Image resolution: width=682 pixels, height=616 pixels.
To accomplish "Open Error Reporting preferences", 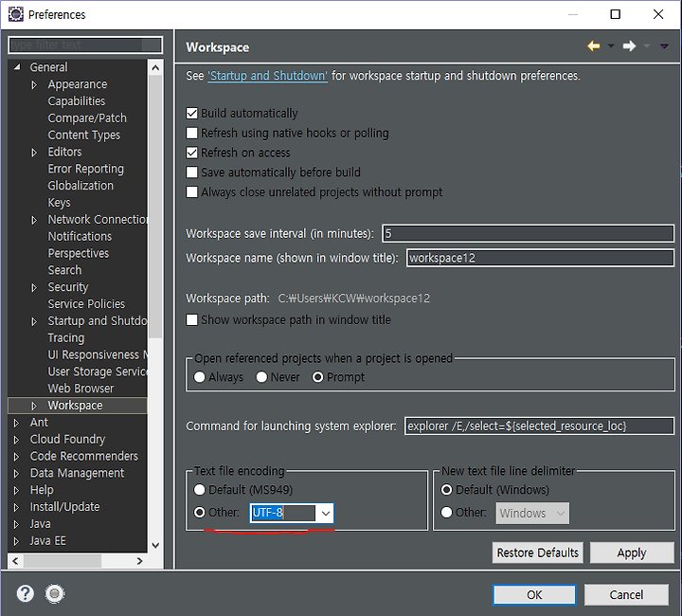I will point(85,169).
